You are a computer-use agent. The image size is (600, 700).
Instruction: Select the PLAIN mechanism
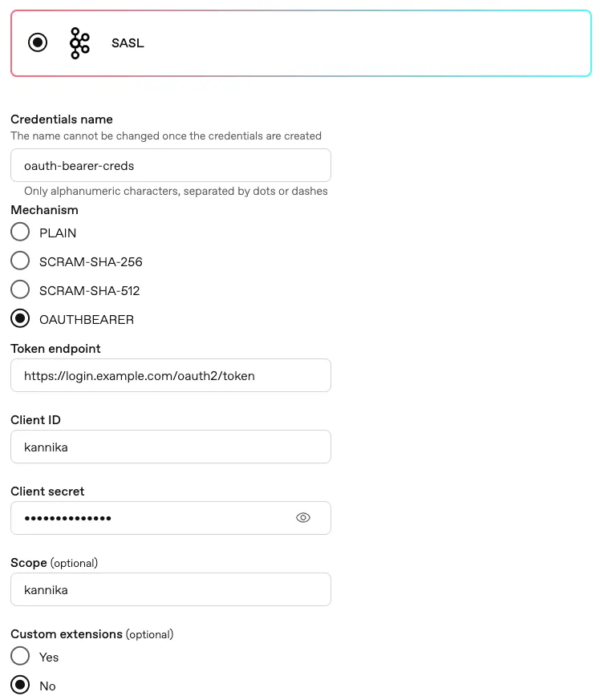[x=20, y=232]
